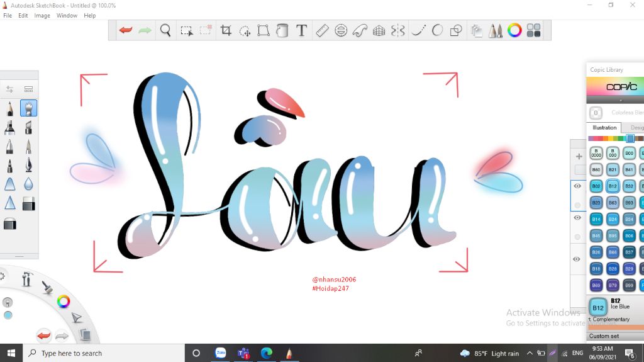Open the lagoon tools hammer icon
Screen dimensions: 644x362
[26, 279]
